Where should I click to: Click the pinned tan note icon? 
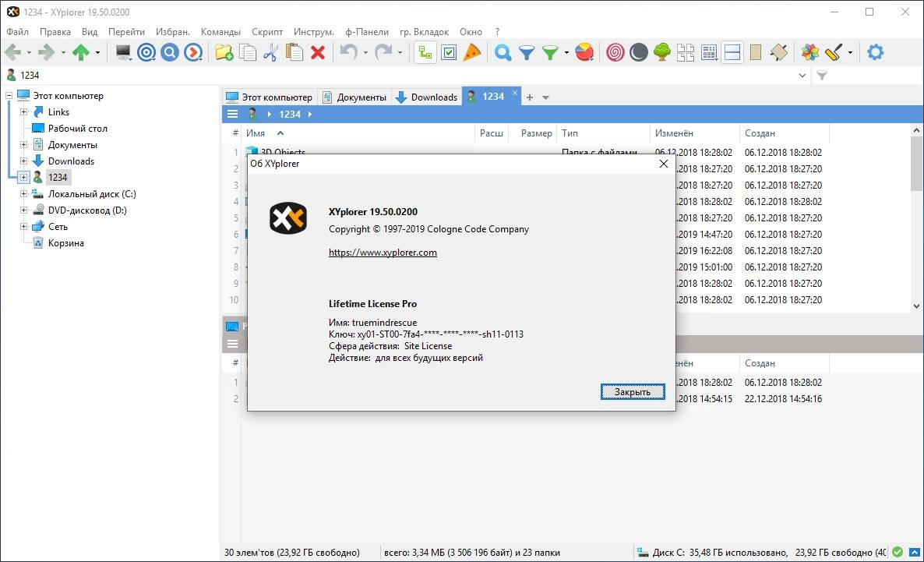click(x=779, y=52)
